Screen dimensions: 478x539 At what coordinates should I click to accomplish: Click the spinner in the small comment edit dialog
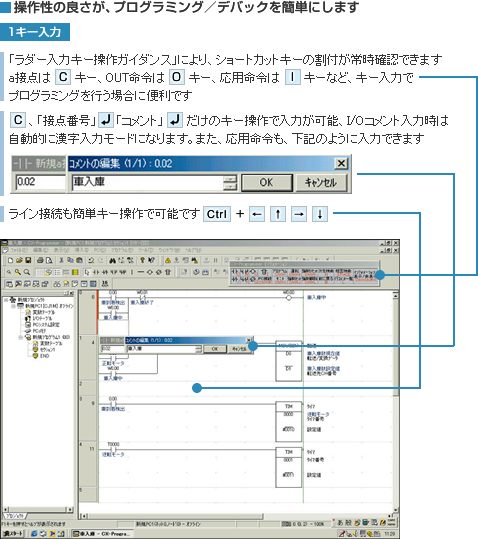pyautogui.click(x=198, y=349)
